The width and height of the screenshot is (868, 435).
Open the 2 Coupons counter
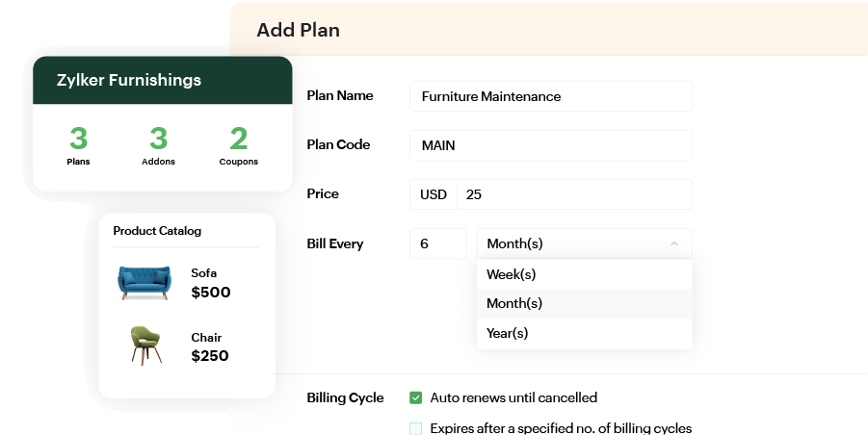pyautogui.click(x=239, y=145)
